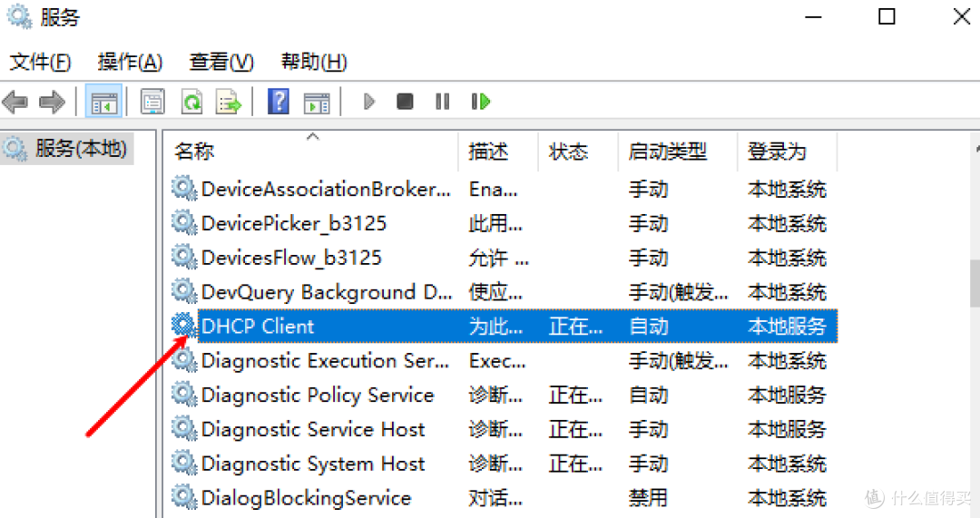Click gear icon of DeviceAssociationBroker row

point(184,188)
